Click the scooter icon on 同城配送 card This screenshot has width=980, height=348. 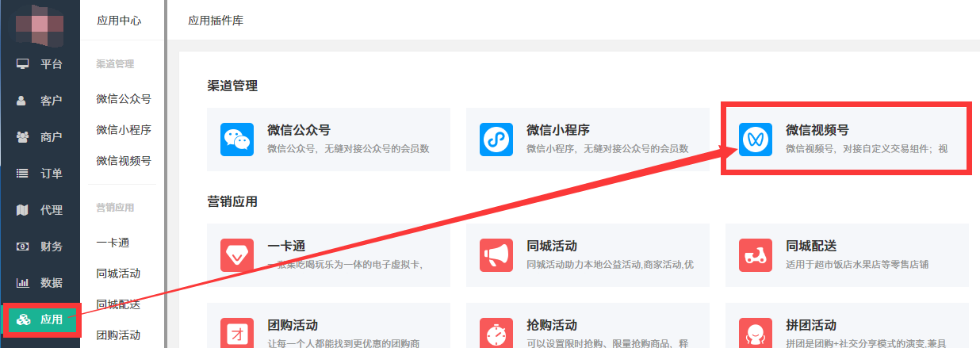(756, 255)
